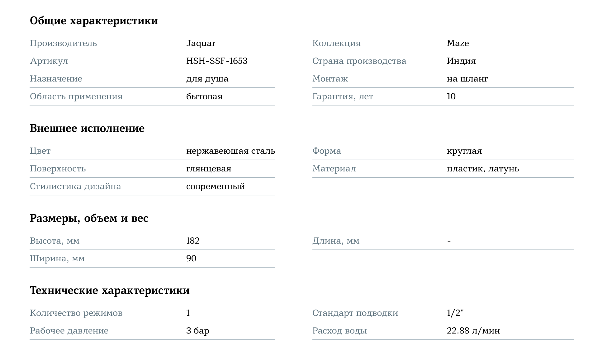This screenshot has height=364, width=598.
Task: Click the Область применения label
Action: 76,97
